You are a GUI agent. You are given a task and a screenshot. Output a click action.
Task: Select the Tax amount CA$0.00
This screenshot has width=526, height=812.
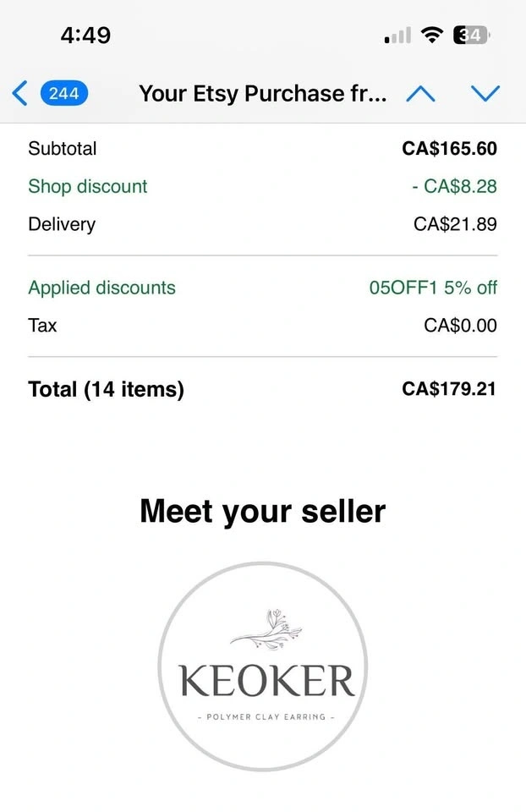click(460, 326)
